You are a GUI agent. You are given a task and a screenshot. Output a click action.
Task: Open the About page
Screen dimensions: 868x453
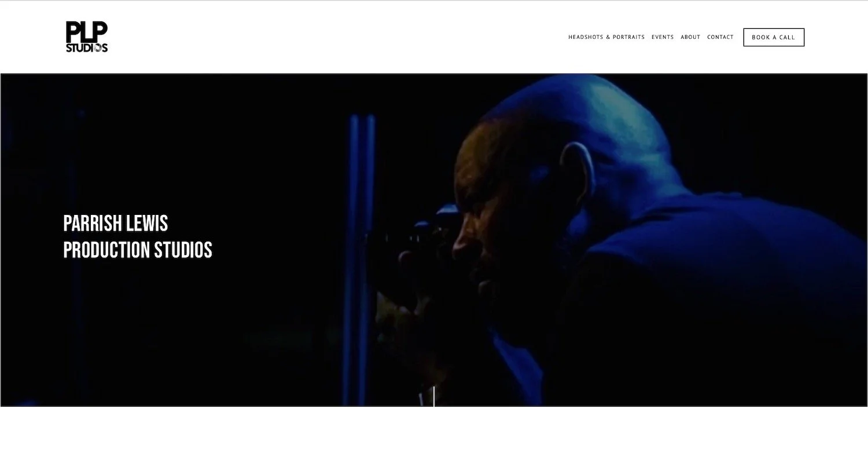tap(690, 37)
